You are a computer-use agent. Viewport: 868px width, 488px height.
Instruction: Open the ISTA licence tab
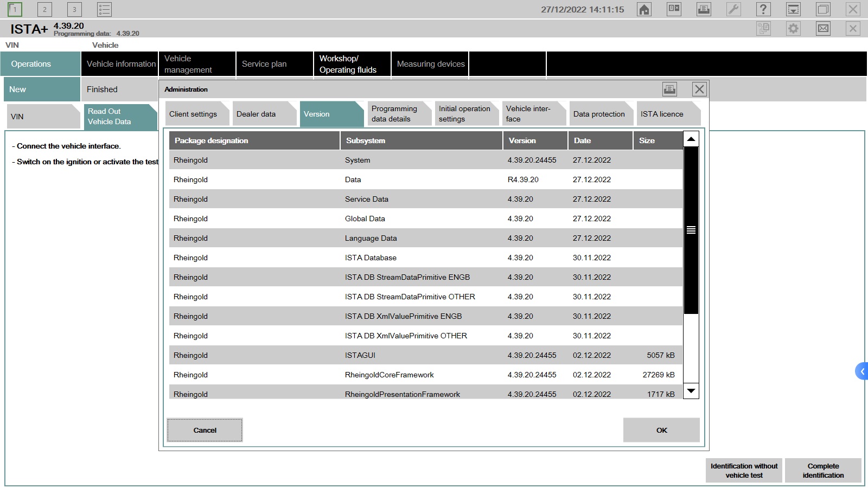(668, 114)
